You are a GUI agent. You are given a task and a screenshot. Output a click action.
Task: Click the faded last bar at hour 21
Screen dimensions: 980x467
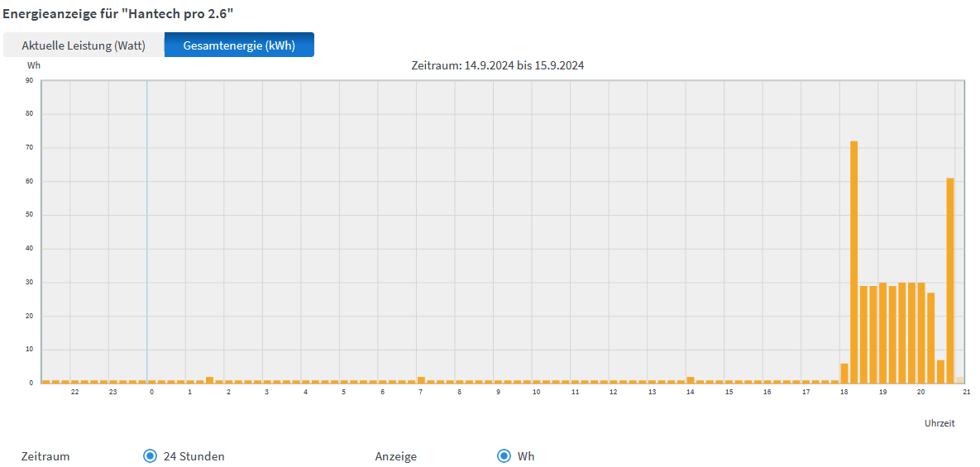point(960,379)
